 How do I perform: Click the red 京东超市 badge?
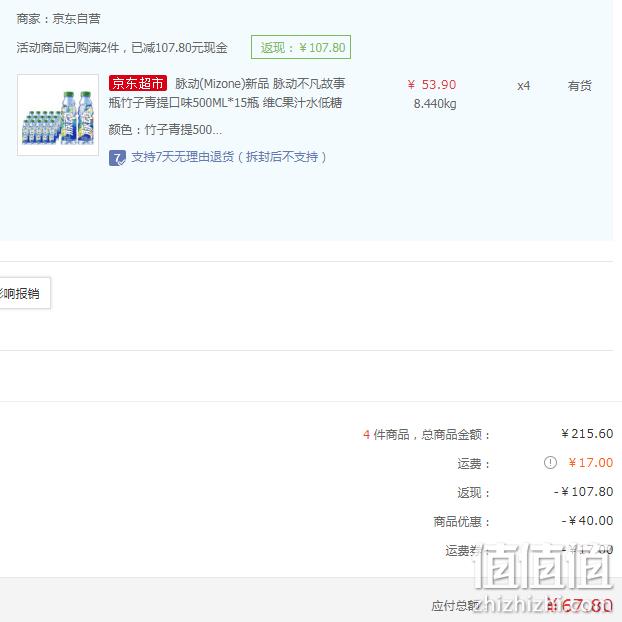coord(138,83)
